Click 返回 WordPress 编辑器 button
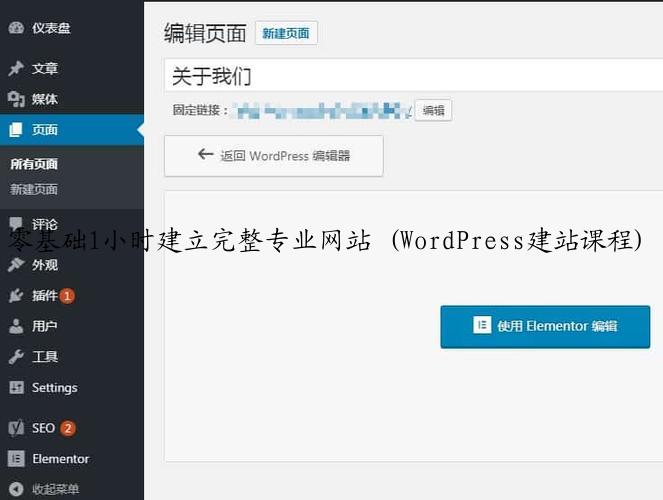663x500 pixels. click(274, 156)
